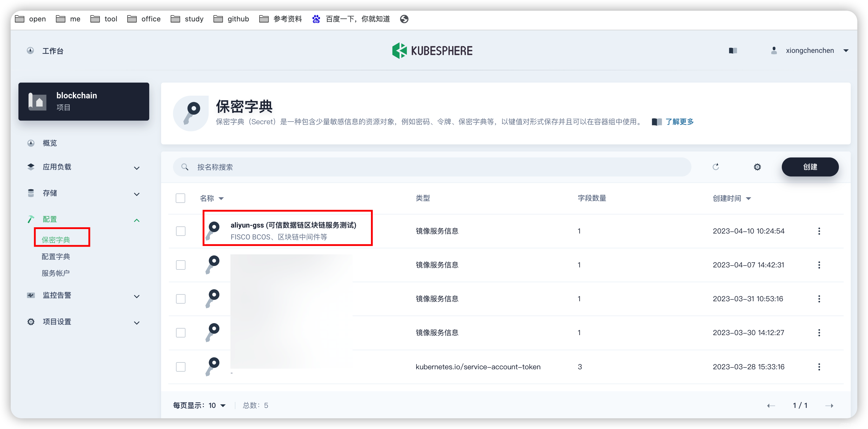Open table column settings gear

coord(757,167)
